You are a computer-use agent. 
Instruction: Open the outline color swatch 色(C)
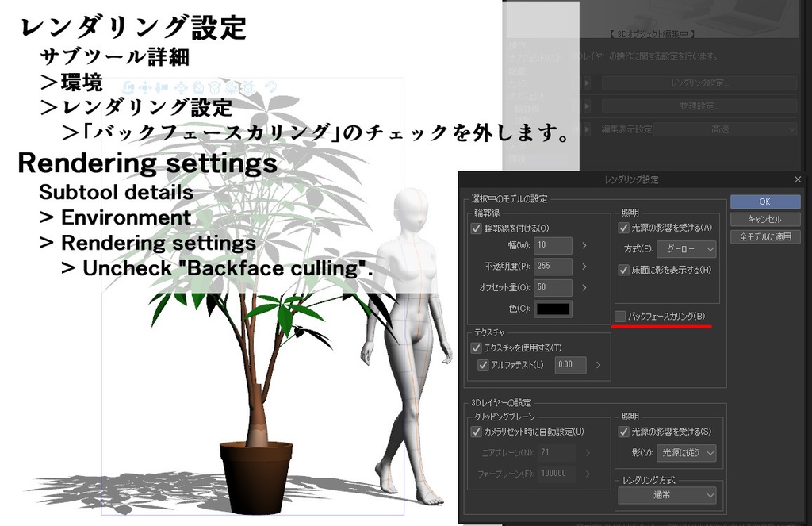click(x=552, y=309)
